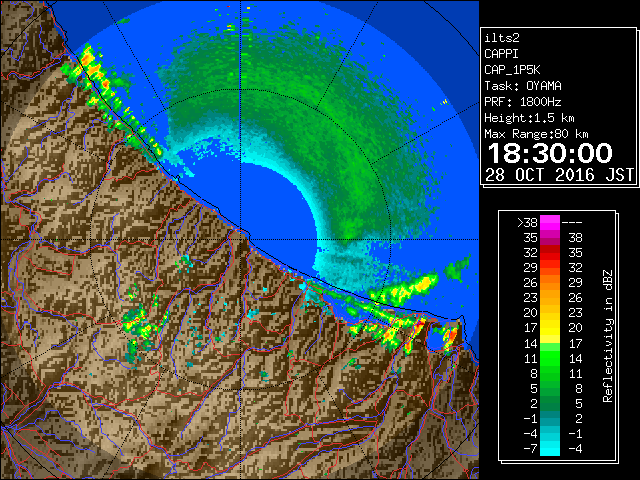The height and width of the screenshot is (480, 640).
Task: Select the dark red 32–35 dBZ swatch
Action: pyautogui.click(x=550, y=253)
